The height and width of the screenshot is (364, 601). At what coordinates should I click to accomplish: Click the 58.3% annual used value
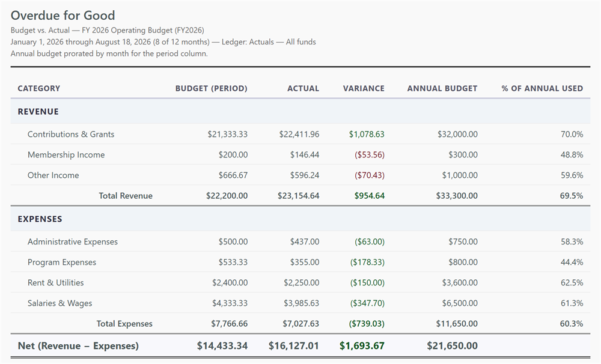tap(572, 242)
